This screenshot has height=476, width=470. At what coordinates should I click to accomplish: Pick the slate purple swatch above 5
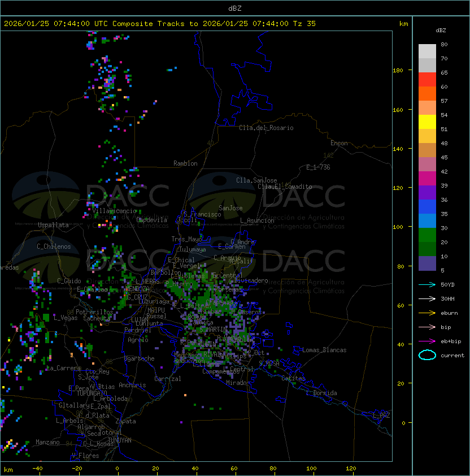tap(427, 263)
